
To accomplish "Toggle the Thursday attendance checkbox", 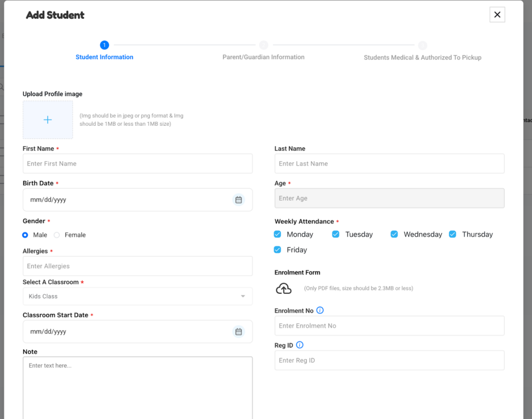I will (453, 234).
